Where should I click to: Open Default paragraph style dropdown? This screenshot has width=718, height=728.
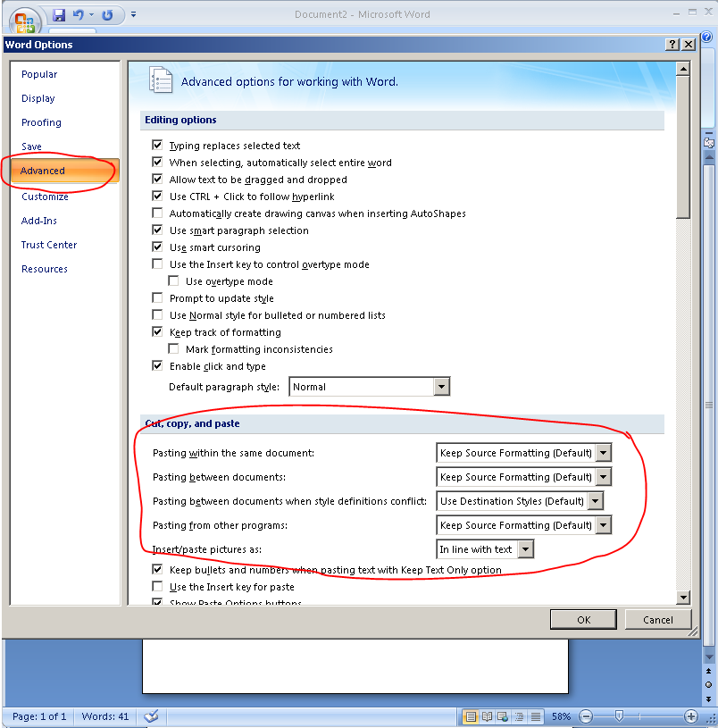tap(441, 386)
